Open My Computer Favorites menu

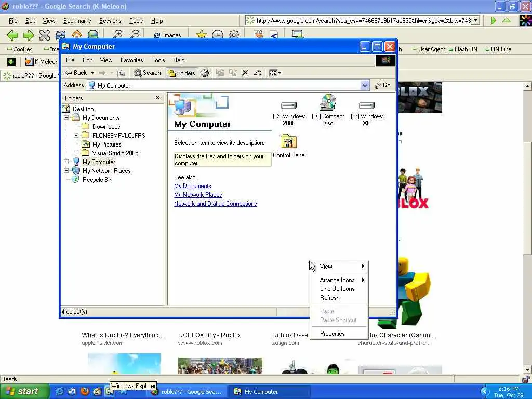click(x=131, y=60)
